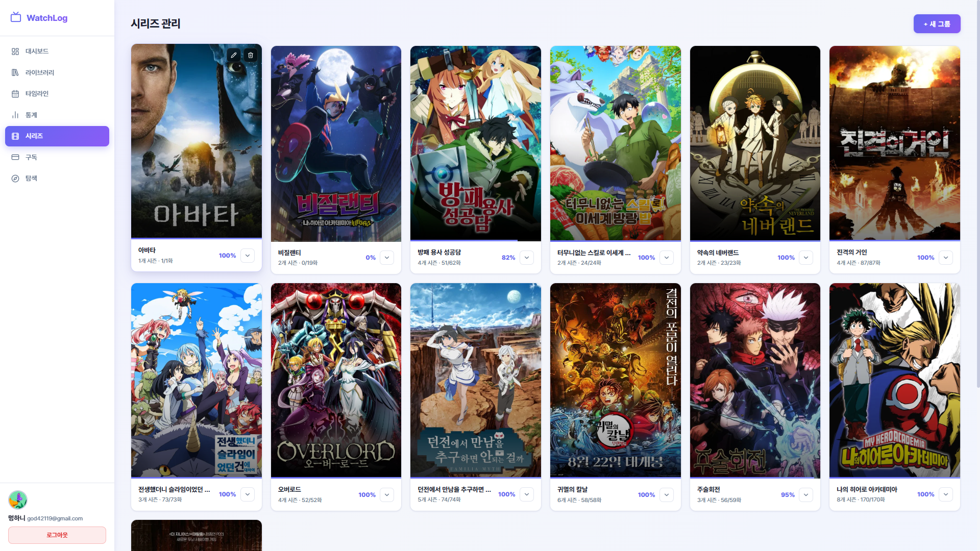Select the 시리즈 menu item
This screenshot has width=980, height=551.
coord(57,136)
